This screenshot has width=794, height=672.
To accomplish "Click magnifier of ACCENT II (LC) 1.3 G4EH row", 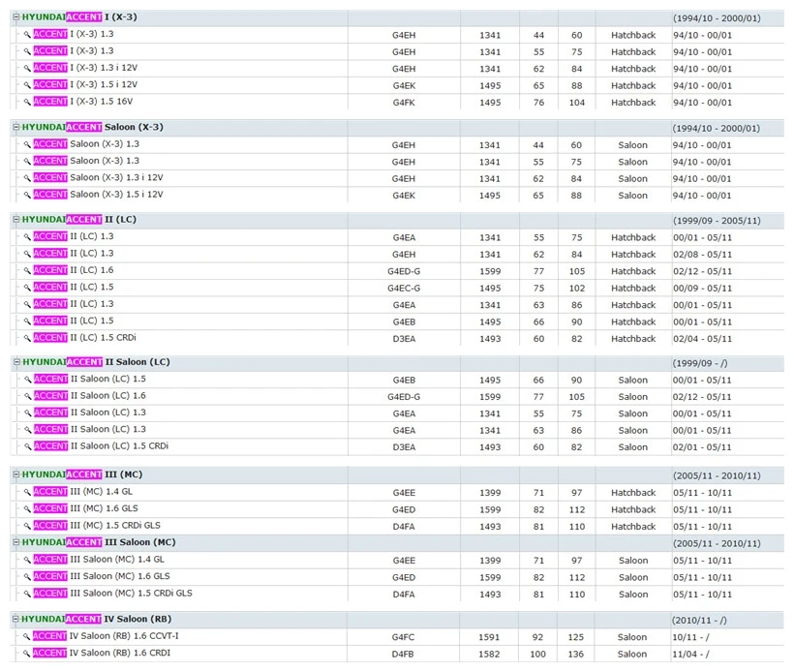I will click(x=27, y=255).
